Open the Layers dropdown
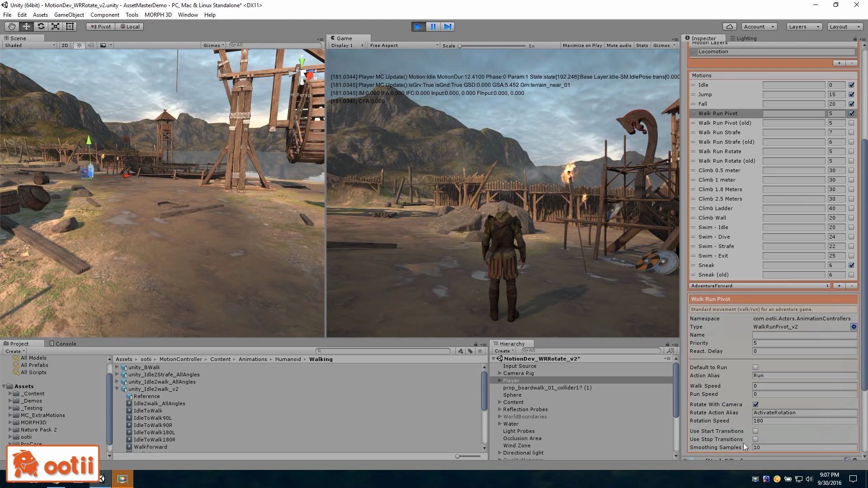 pos(804,27)
